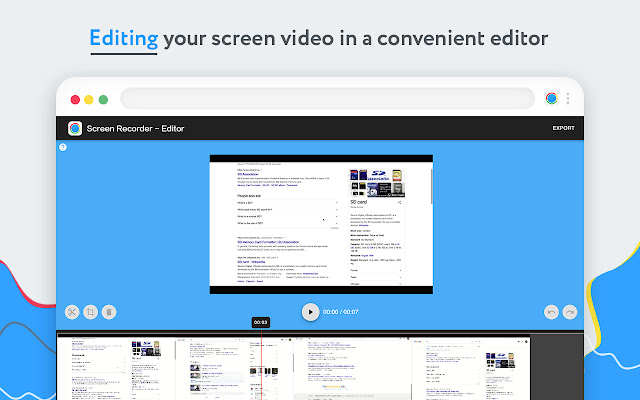
Task: Click the extension icon beside the address bar
Action: 551,98
